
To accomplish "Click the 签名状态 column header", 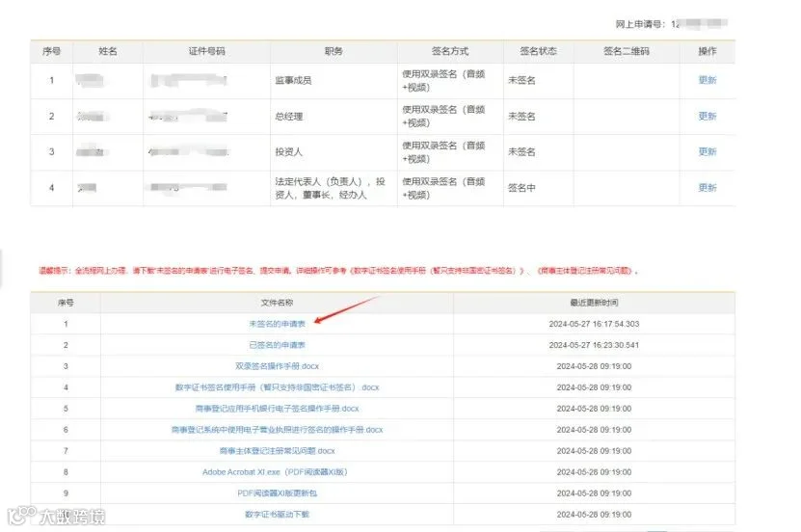I will click(x=538, y=51).
